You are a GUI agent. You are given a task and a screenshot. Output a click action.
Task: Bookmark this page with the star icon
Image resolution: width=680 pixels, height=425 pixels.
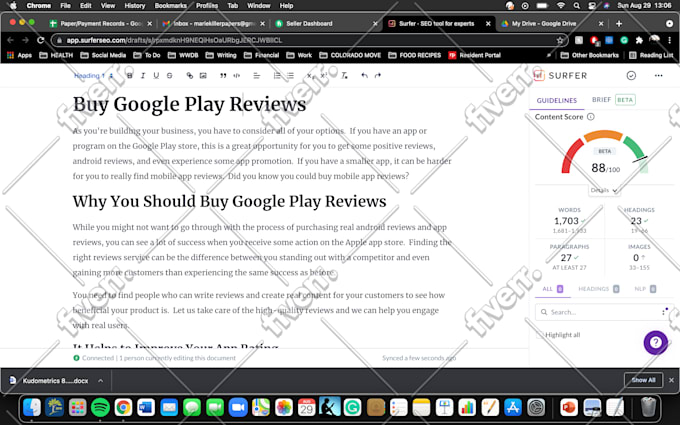point(560,40)
